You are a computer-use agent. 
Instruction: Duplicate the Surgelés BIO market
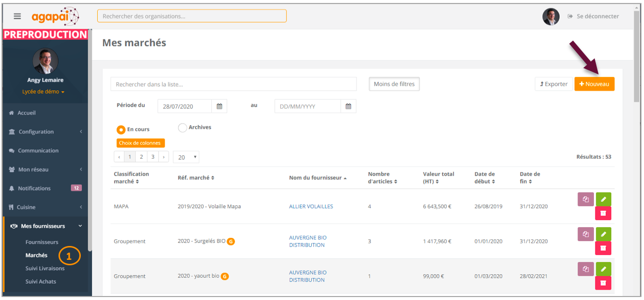[585, 234]
